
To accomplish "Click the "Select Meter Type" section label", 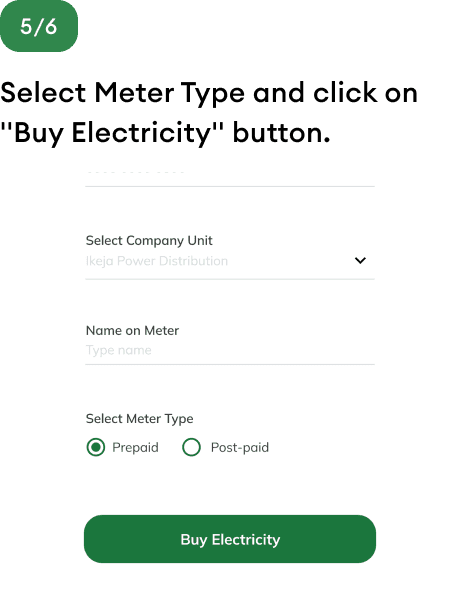I will tap(139, 419).
